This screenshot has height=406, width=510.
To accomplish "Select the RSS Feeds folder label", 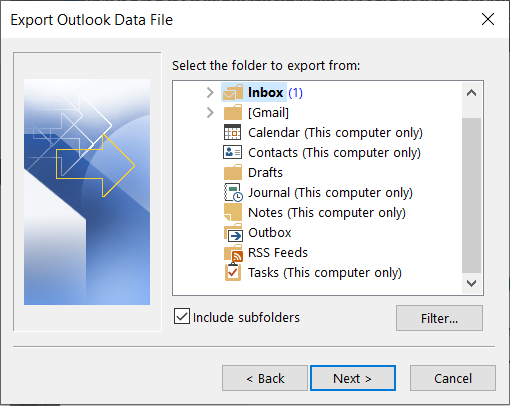I will pos(278,252).
